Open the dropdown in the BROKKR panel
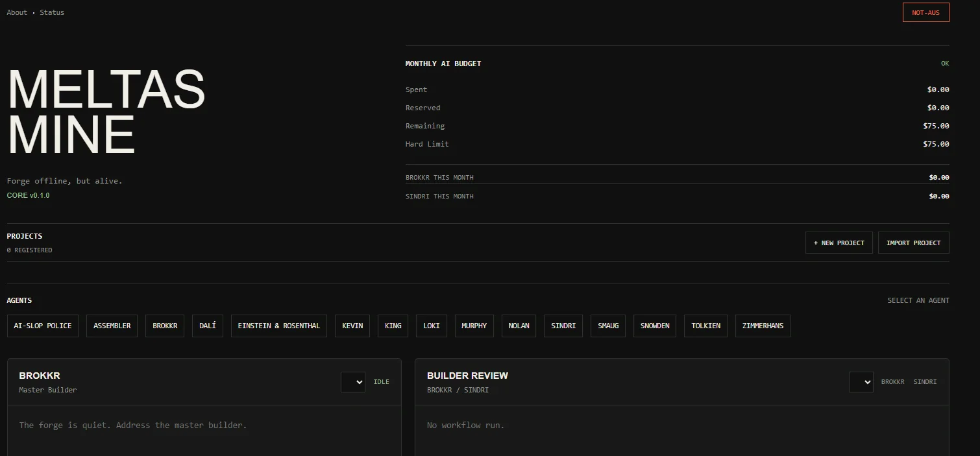 353,382
